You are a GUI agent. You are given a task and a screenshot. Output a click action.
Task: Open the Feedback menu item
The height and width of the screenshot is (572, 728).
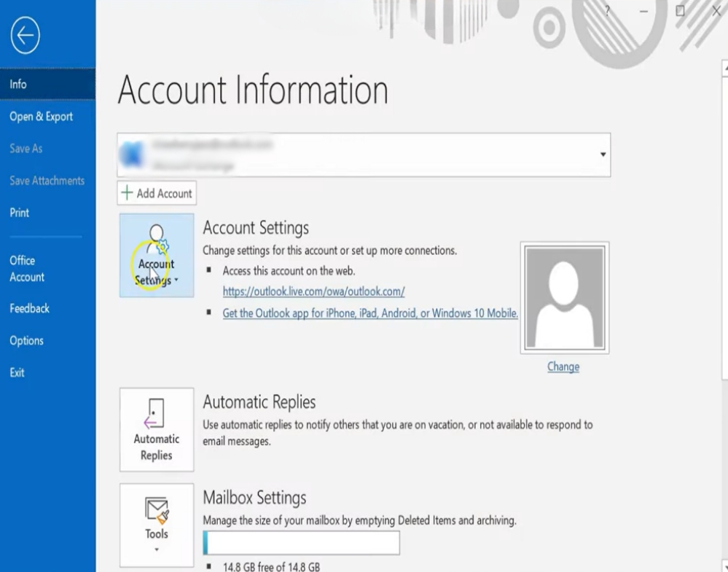click(48, 308)
